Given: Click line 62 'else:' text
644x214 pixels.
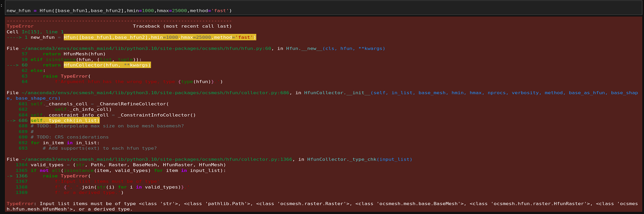Looking at the screenshot, I should pos(38,71).
